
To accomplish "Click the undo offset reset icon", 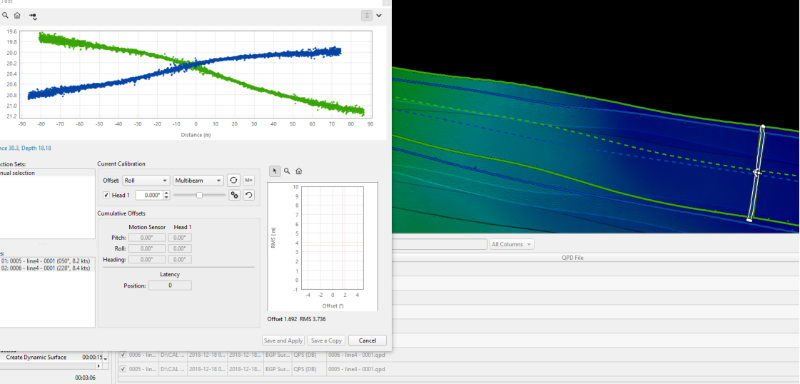I will (248, 195).
